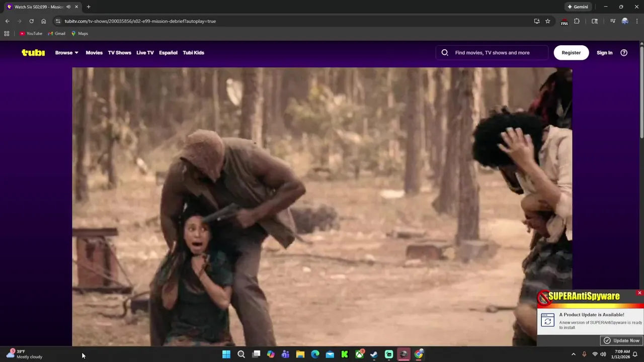Open Microsoft Teams on taskbar
The width and height of the screenshot is (644, 362).
click(285, 354)
